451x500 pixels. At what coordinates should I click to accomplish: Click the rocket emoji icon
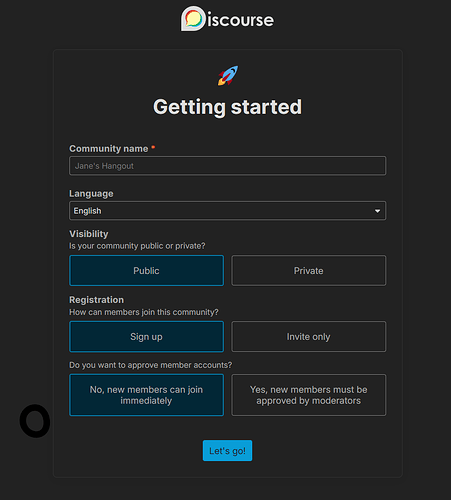point(228,75)
